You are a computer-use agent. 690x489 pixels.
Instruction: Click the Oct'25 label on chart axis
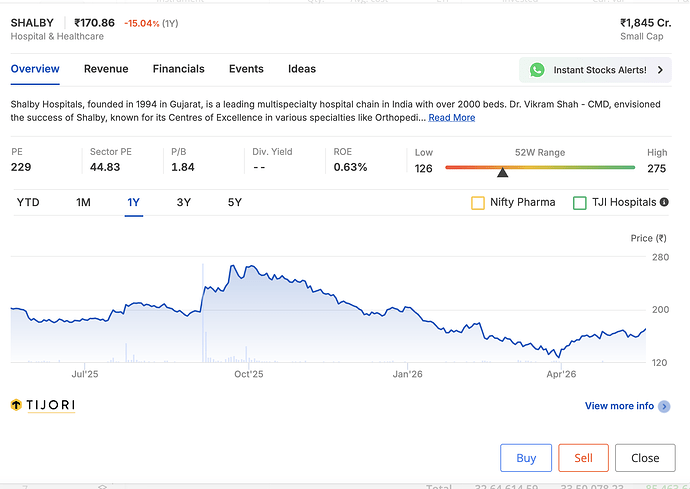point(249,374)
